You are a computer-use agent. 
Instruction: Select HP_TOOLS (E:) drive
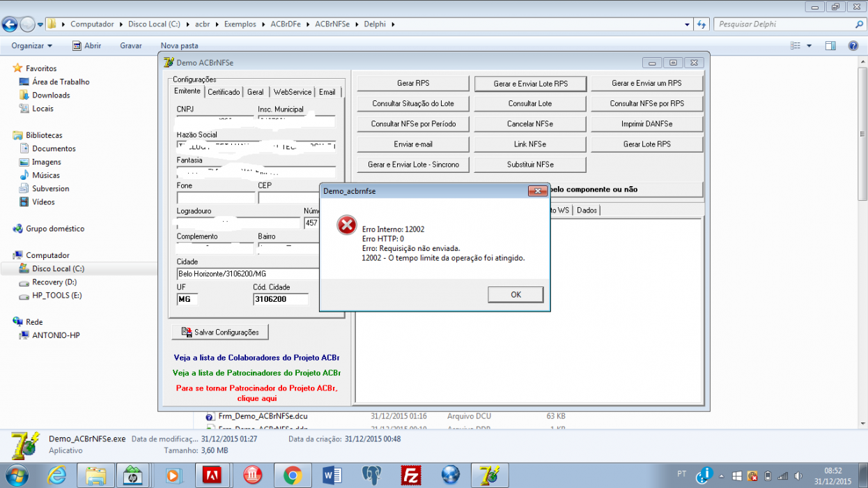click(56, 296)
